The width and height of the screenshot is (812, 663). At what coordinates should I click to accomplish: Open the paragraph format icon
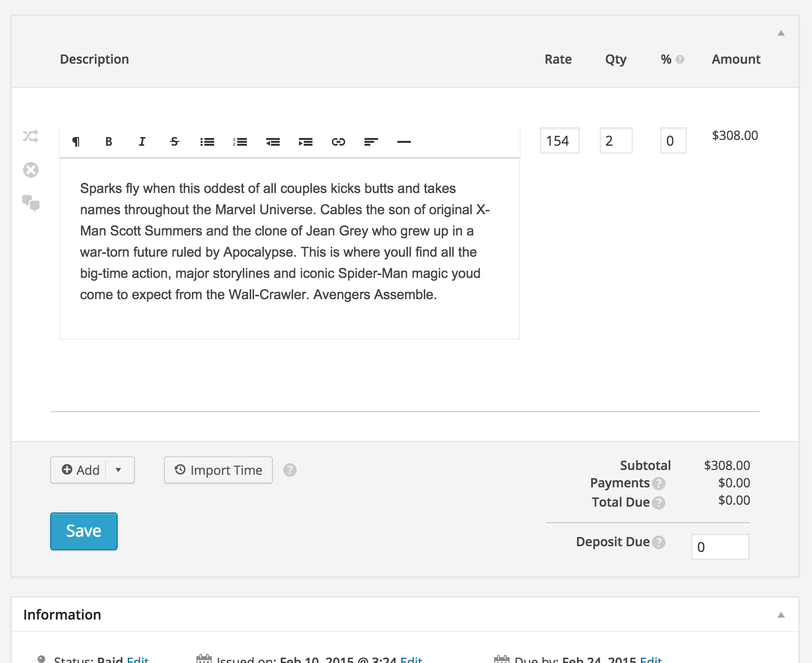point(76,141)
